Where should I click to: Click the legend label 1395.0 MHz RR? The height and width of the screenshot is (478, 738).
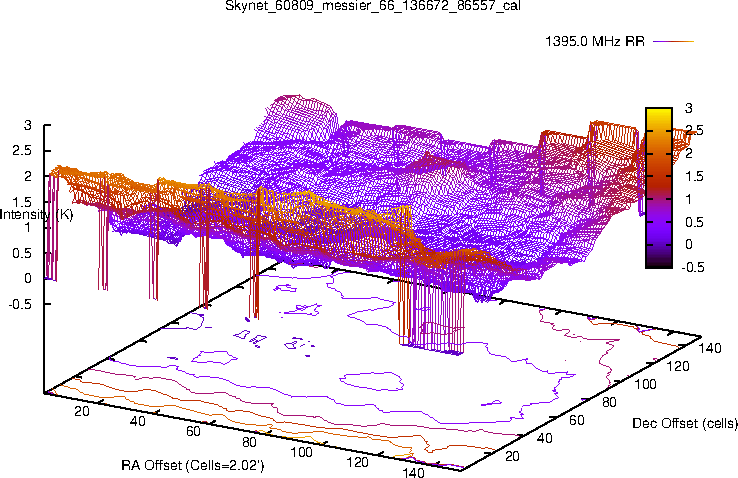coord(595,41)
